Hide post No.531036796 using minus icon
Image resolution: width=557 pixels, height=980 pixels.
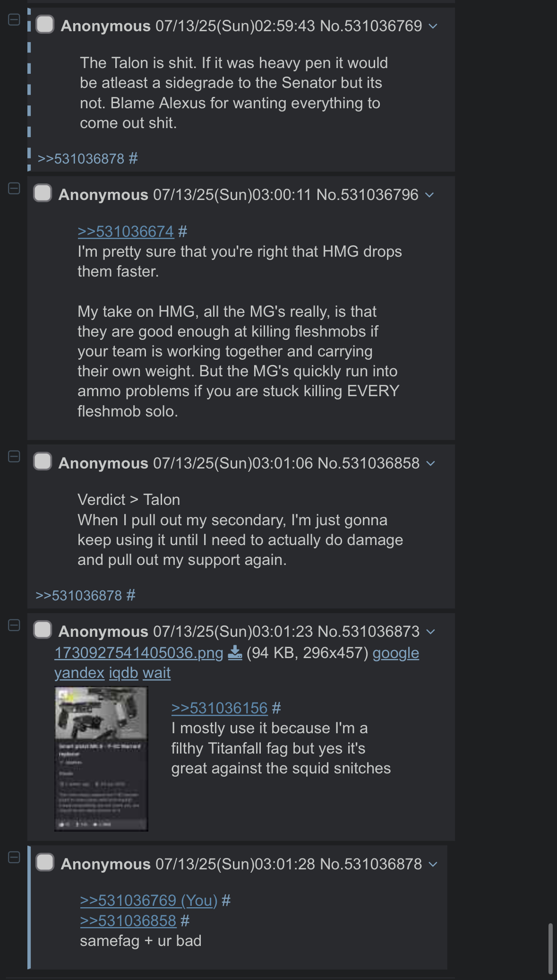pyautogui.click(x=14, y=189)
